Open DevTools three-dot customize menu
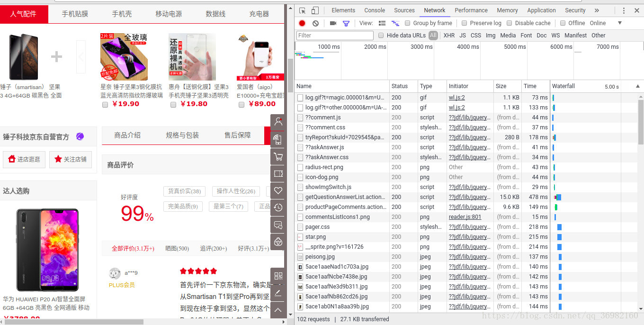This screenshot has width=644, height=325. coord(624,10)
